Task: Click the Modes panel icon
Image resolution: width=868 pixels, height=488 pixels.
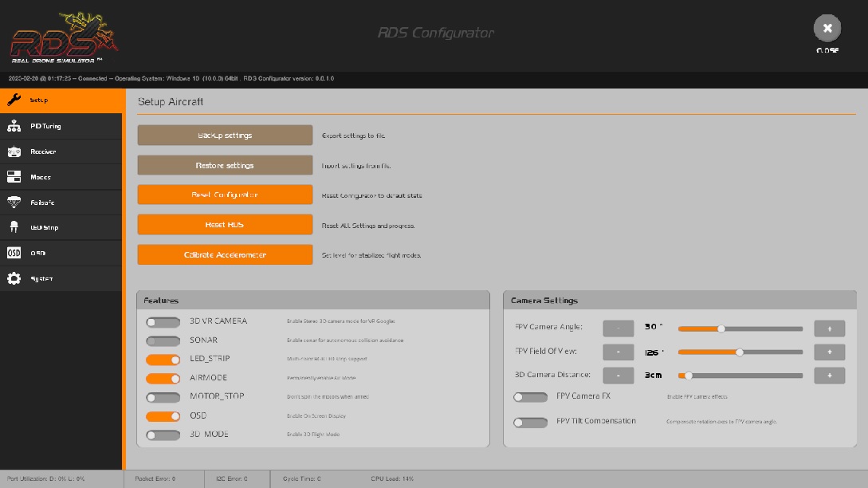Action: tap(14, 177)
